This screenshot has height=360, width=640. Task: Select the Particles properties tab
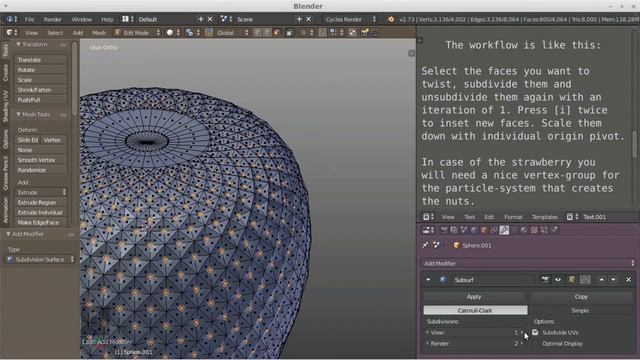pos(544,230)
